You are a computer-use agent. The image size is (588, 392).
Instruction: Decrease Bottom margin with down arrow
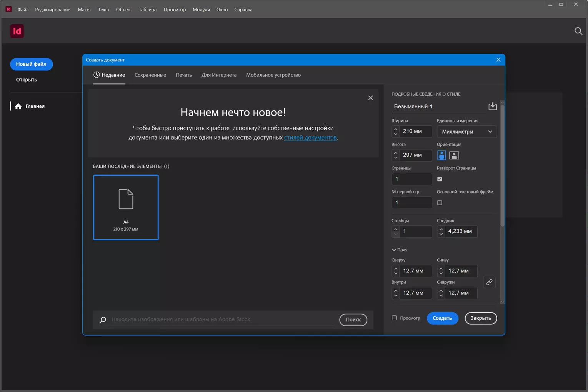click(x=441, y=273)
